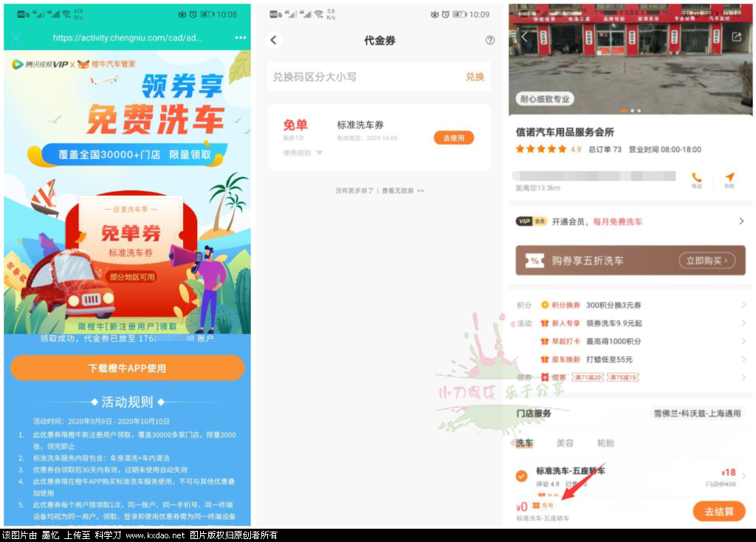Screen dimensions: 756x542
Task: Expand the 领券 row arrow
Action: coord(743,377)
